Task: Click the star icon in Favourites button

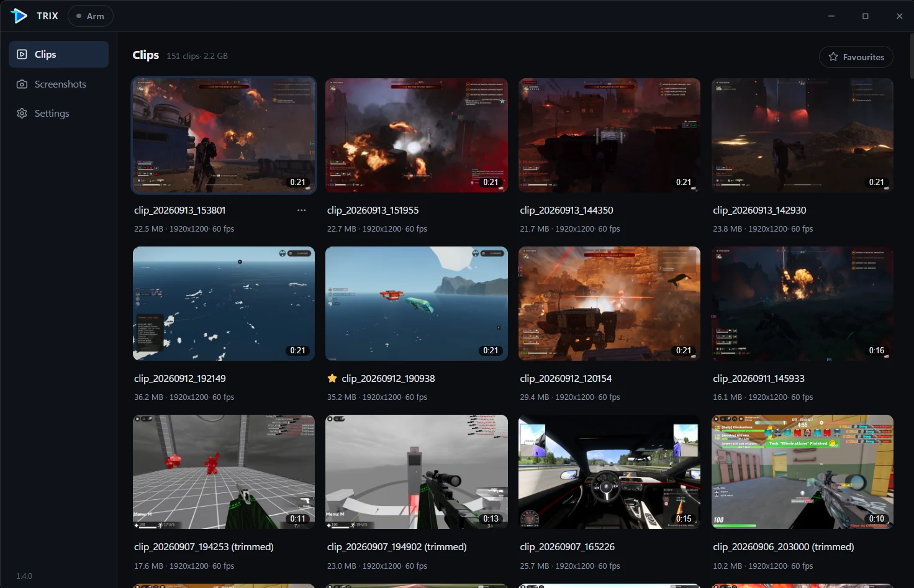Action: [833, 57]
